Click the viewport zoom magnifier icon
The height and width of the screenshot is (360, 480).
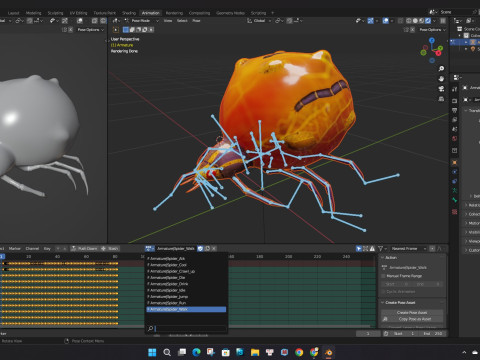[x=441, y=69]
